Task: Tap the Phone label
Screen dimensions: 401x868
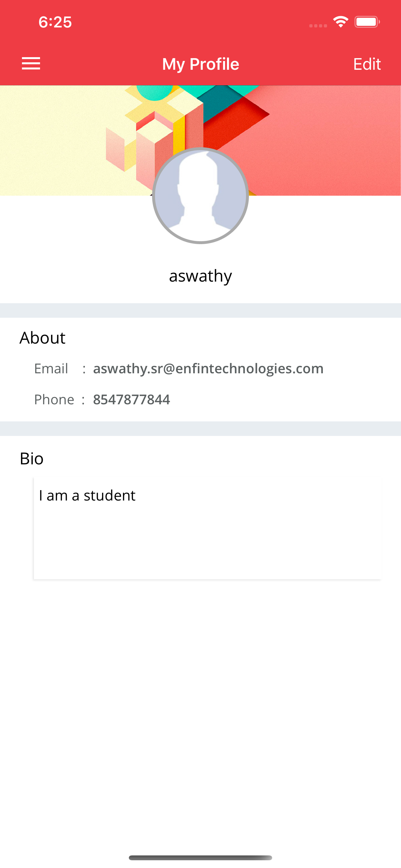Action: click(54, 400)
